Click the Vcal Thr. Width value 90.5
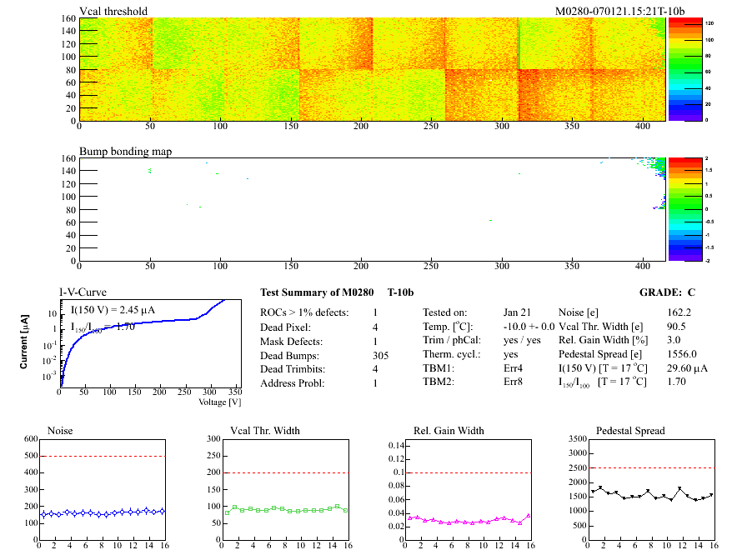Viewport: 747px width, 560px height. coord(676,327)
